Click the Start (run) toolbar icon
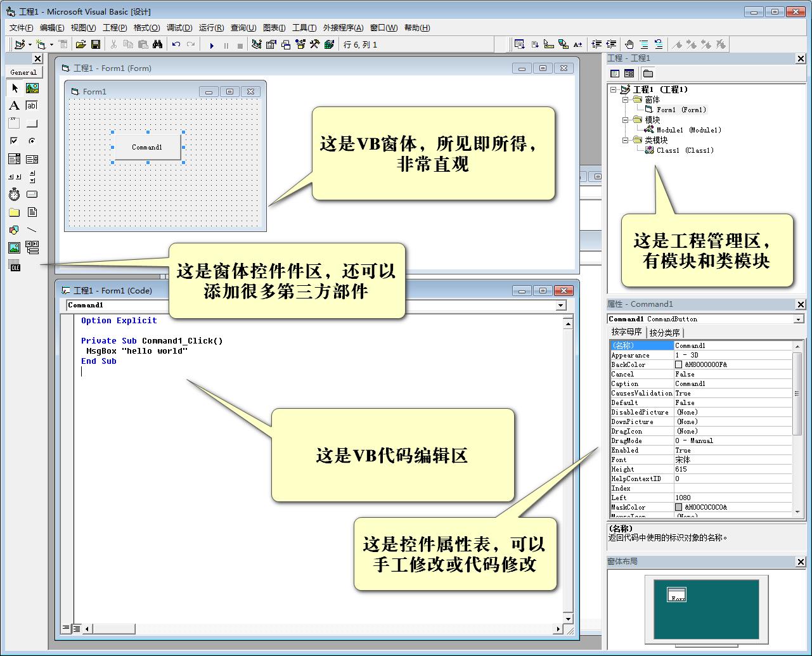812x656 pixels. coord(211,44)
